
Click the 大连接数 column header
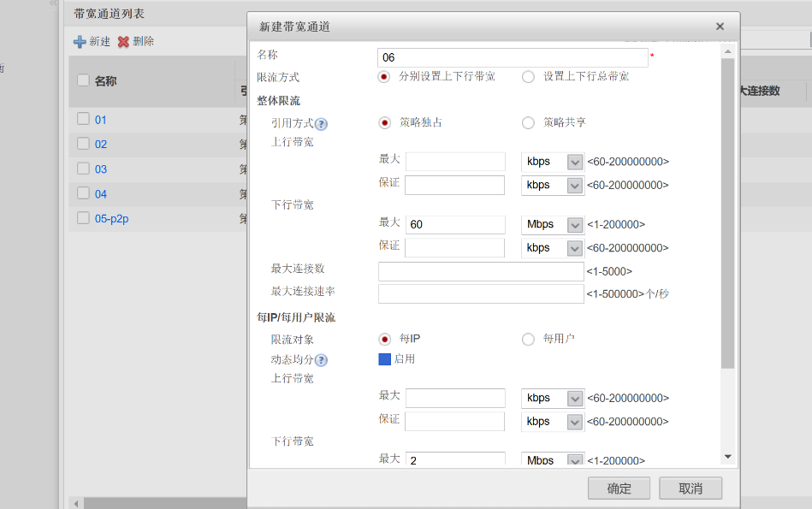tap(760, 92)
